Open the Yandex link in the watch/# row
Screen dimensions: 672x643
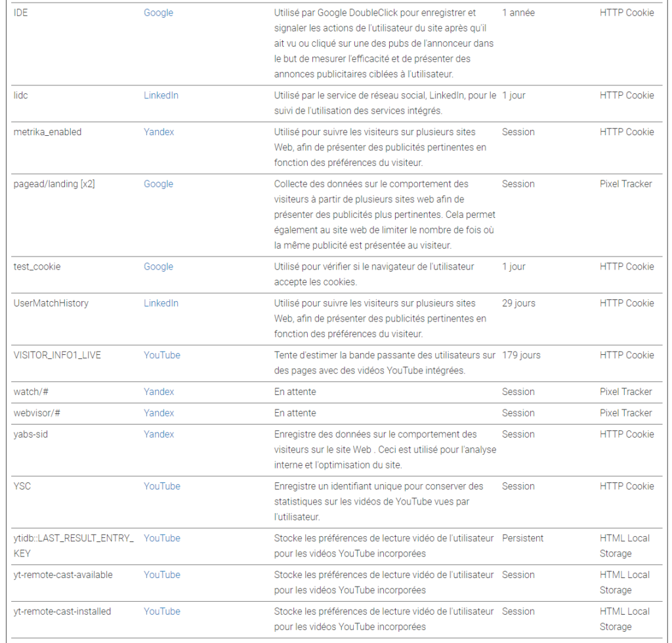(159, 392)
